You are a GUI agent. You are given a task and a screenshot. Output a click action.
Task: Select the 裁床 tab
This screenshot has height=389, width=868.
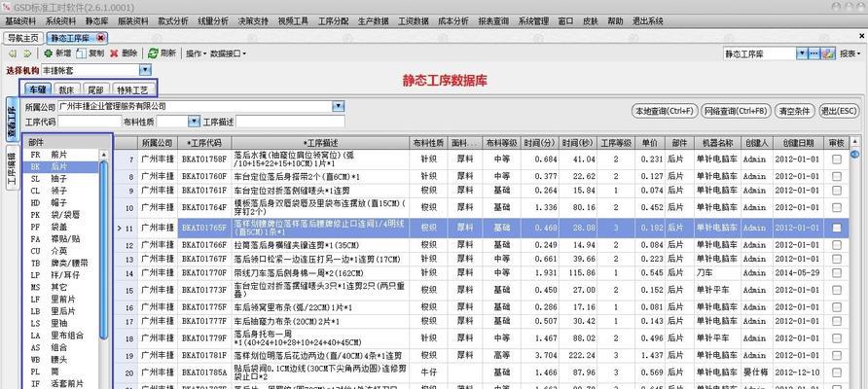click(x=66, y=88)
